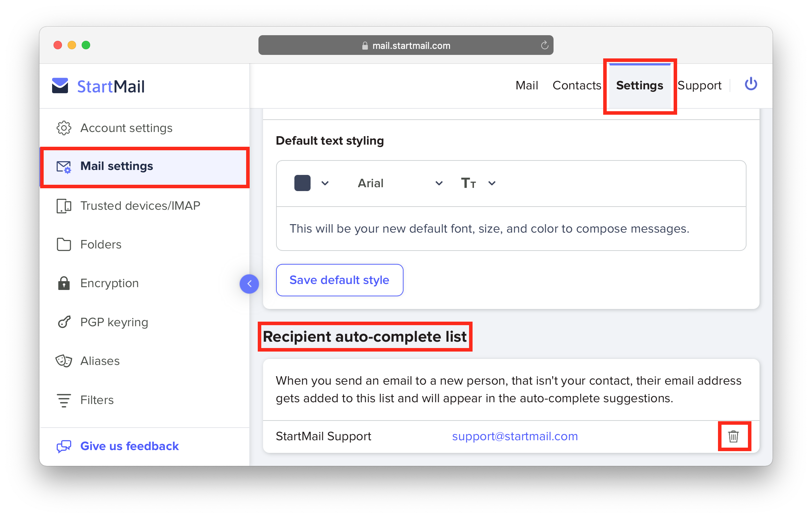
Task: Click the Filters lines icon
Action: coord(64,400)
